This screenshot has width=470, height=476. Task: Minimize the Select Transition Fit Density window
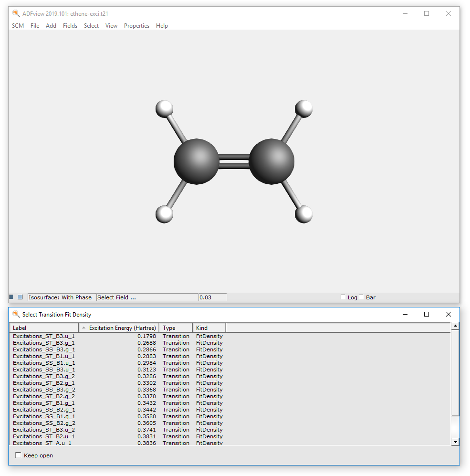405,314
